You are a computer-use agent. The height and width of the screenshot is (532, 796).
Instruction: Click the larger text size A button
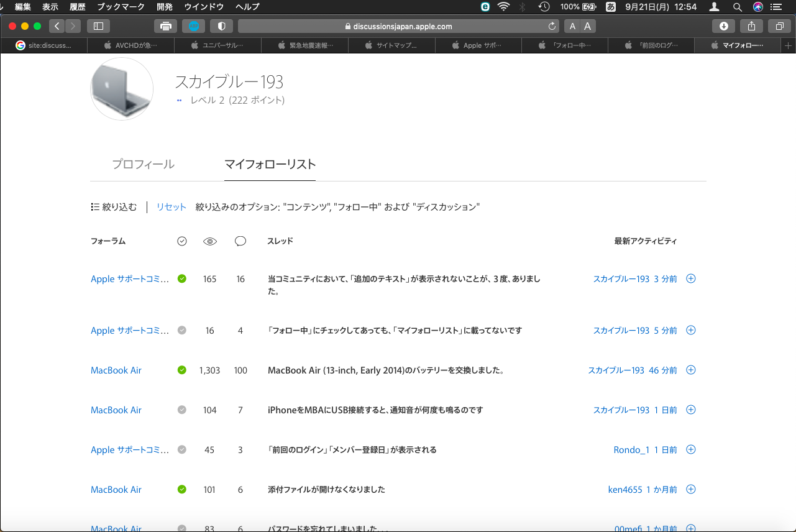(x=587, y=26)
